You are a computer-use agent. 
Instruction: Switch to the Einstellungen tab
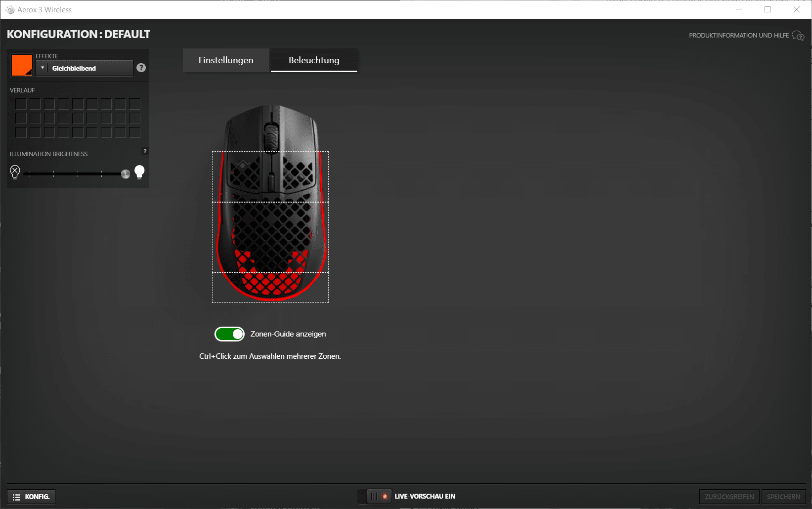pyautogui.click(x=226, y=60)
